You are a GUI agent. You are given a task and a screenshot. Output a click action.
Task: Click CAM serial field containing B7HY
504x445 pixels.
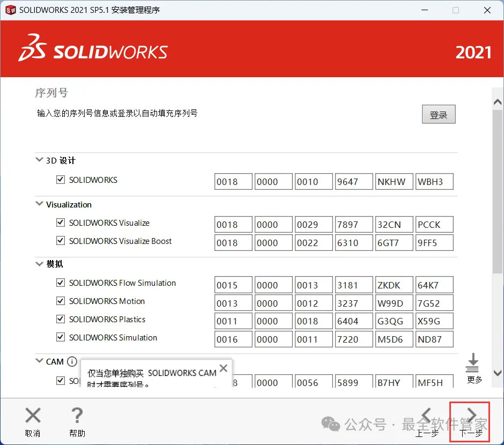394,381
